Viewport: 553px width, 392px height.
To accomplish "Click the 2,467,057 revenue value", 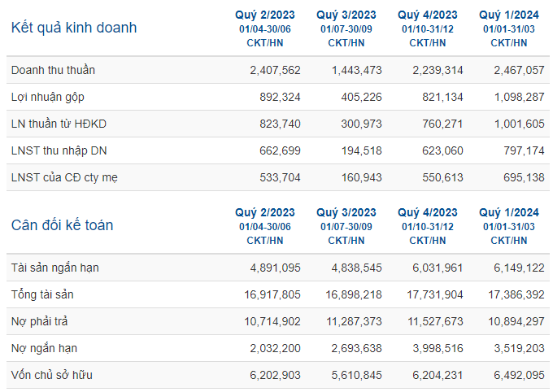I will [x=519, y=70].
